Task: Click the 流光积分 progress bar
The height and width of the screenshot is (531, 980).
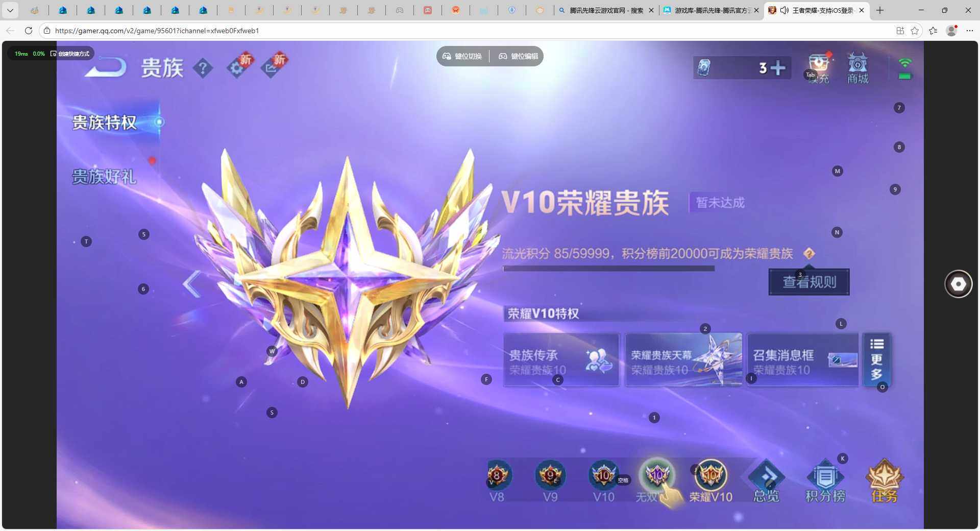Action: click(607, 269)
